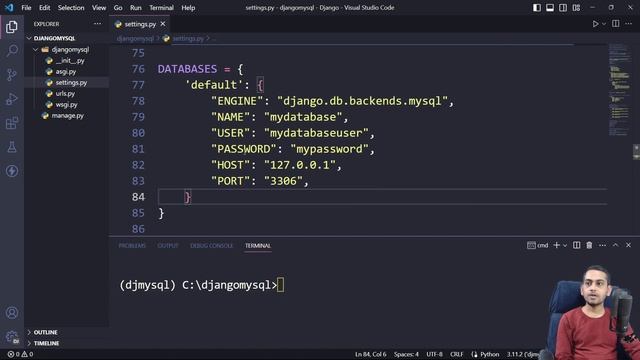Open the Help menu

click(x=188, y=8)
